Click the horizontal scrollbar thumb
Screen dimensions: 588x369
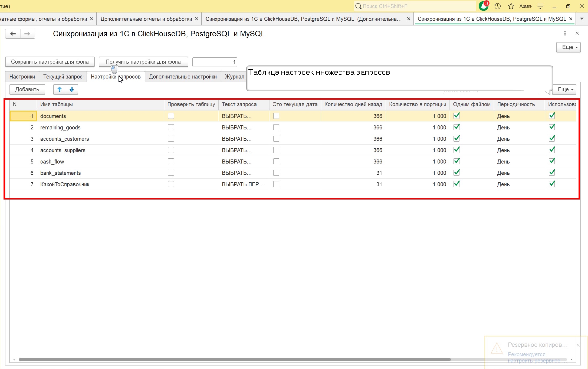coord(235,360)
